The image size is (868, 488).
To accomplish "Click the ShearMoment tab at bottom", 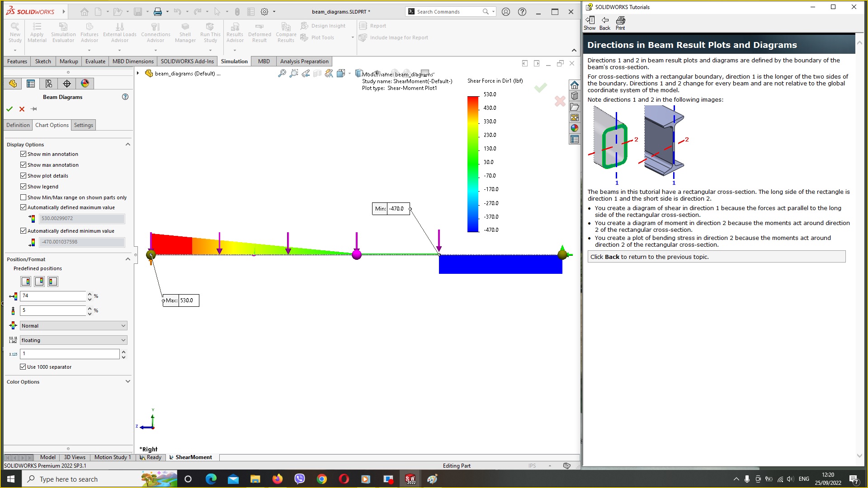I will (x=193, y=457).
